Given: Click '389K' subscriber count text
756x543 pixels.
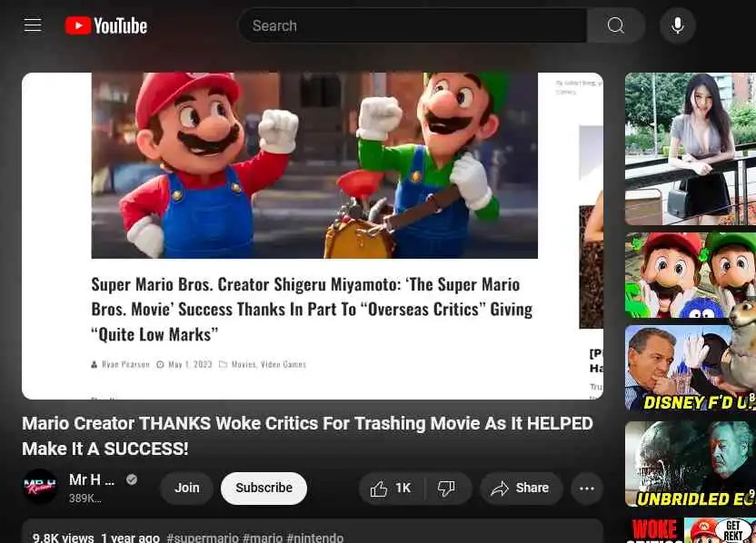Looking at the screenshot, I should [x=85, y=499].
